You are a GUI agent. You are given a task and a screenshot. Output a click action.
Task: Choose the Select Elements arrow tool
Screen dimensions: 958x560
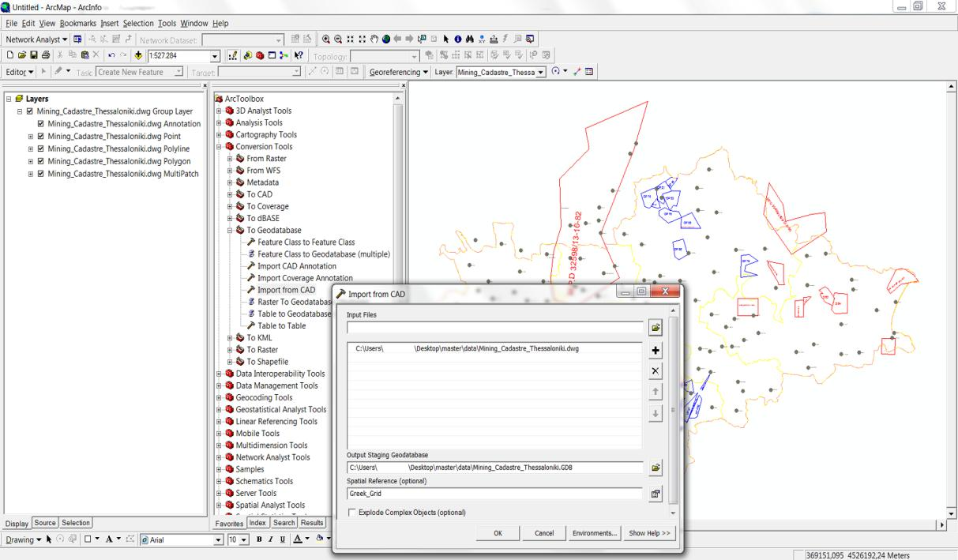tap(445, 39)
